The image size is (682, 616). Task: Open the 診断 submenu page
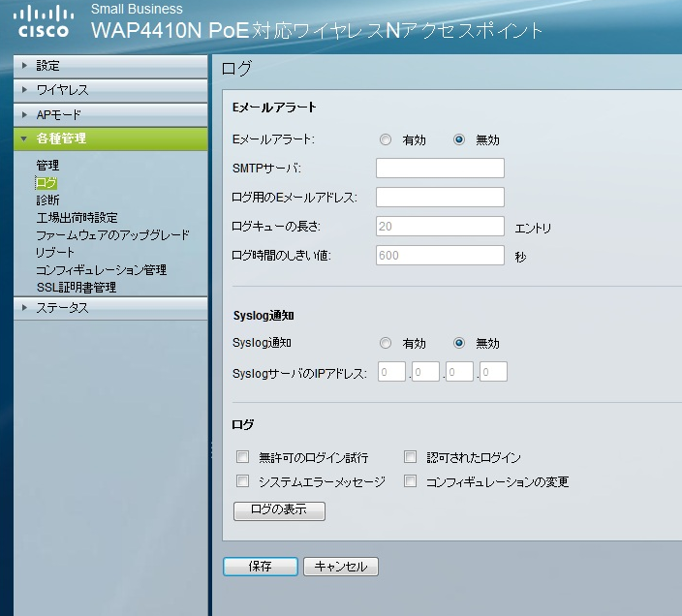pyautogui.click(x=47, y=200)
